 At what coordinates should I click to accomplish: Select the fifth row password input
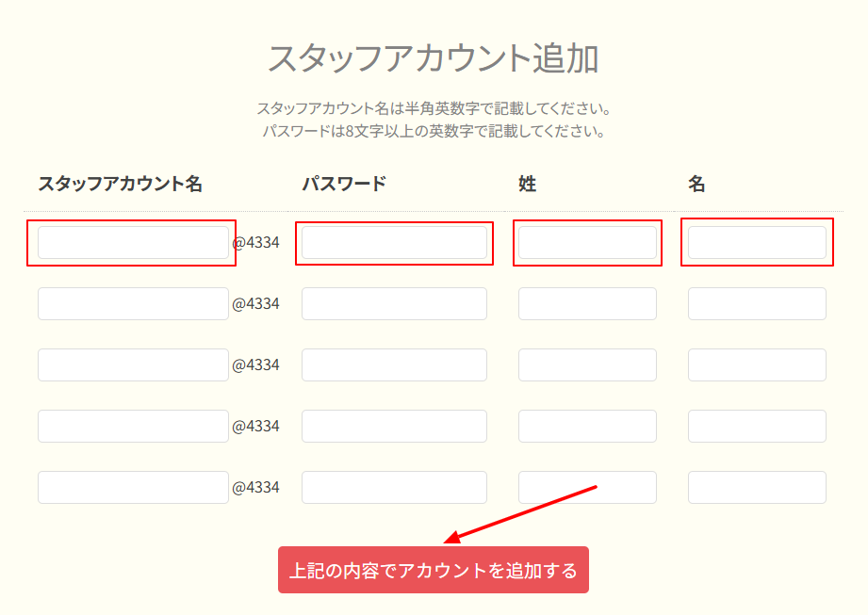click(x=394, y=488)
